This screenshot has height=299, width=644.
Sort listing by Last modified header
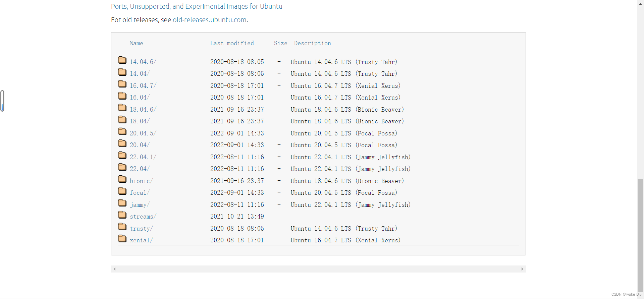[x=232, y=43]
